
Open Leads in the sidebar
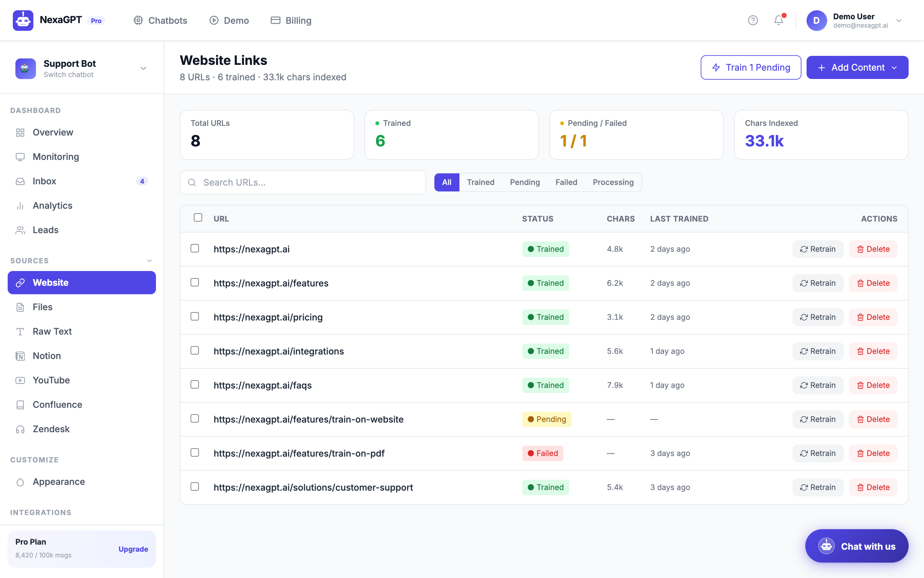tap(82, 230)
